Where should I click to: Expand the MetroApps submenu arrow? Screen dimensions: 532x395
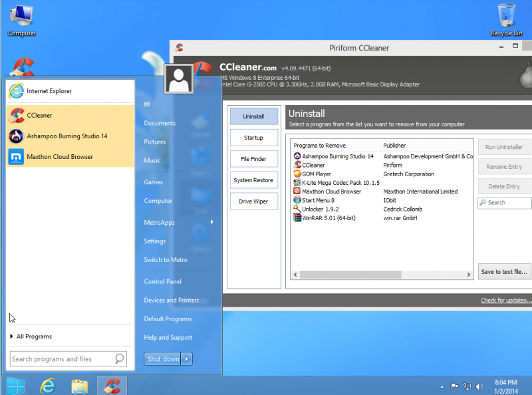click(x=212, y=222)
